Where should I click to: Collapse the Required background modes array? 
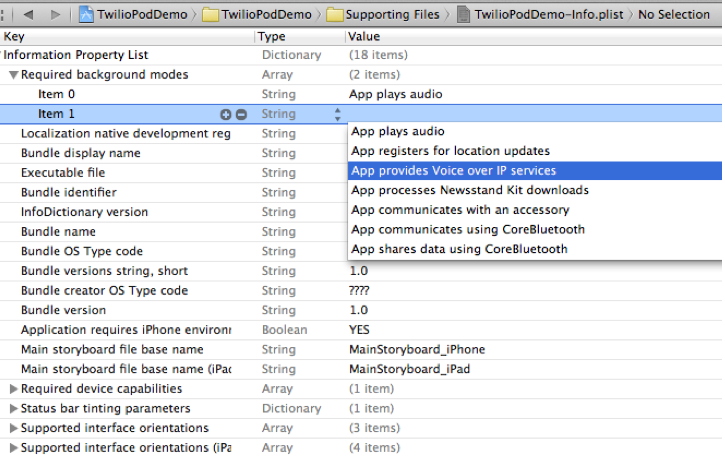coord(13,75)
